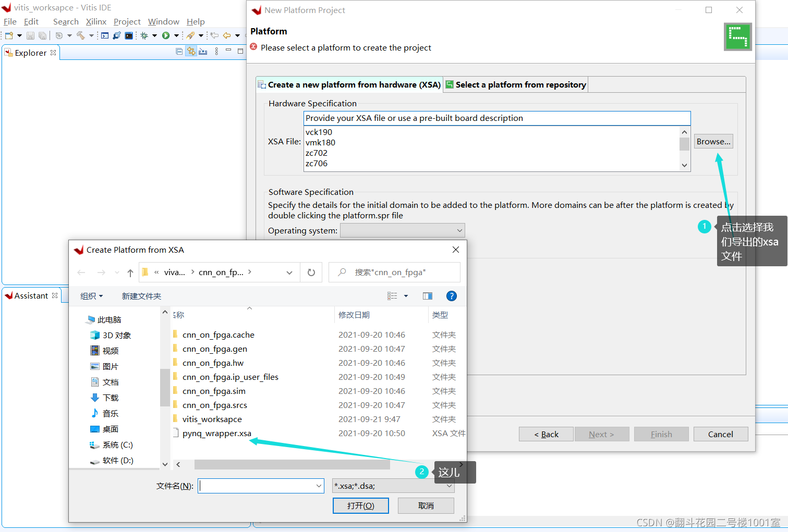Viewport: 788px width, 532px height.
Task: Maximize the Explorer panel
Action: click(x=240, y=51)
